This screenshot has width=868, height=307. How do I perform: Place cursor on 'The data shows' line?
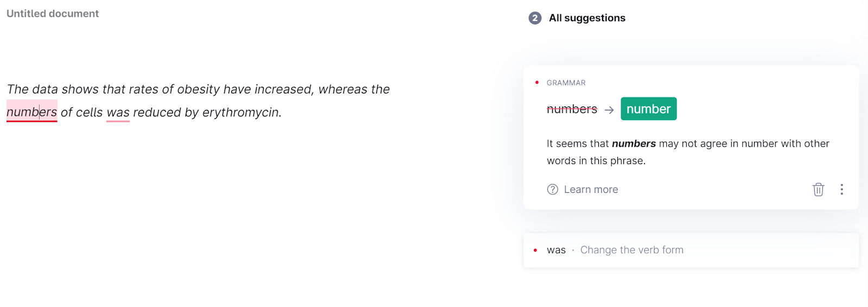198,89
